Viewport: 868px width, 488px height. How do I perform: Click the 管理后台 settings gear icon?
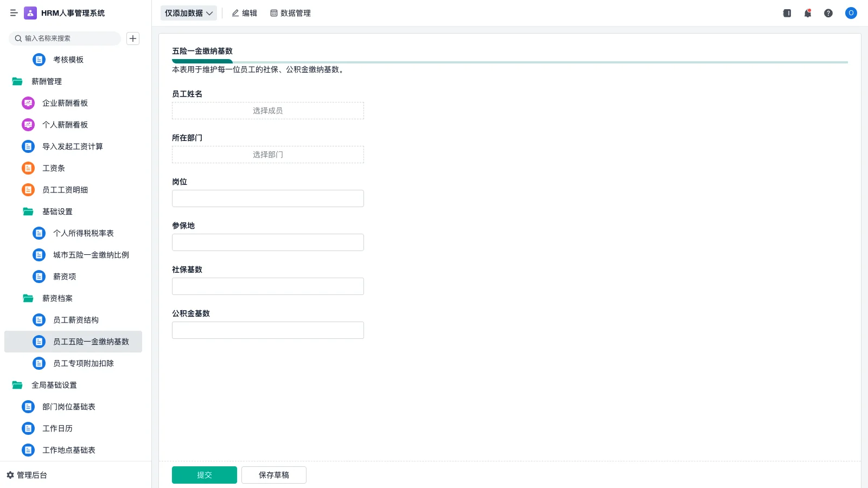[9, 475]
